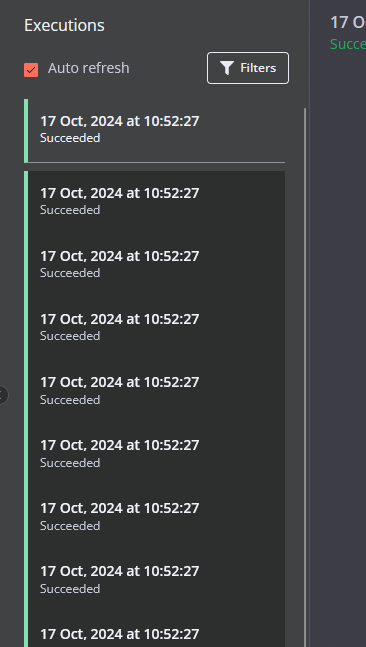Select the fourth execution entry
The width and height of the screenshot is (366, 647).
pyautogui.click(x=155, y=328)
